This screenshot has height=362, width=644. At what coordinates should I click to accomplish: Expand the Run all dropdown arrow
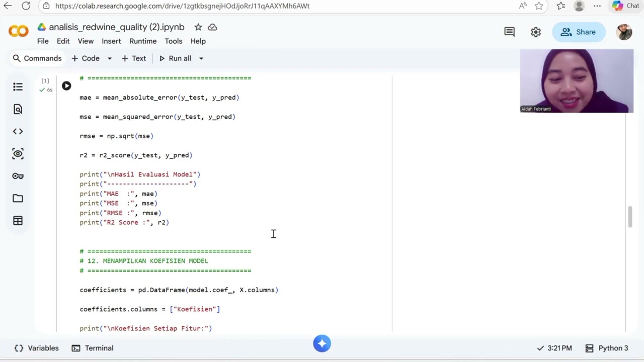[201, 58]
